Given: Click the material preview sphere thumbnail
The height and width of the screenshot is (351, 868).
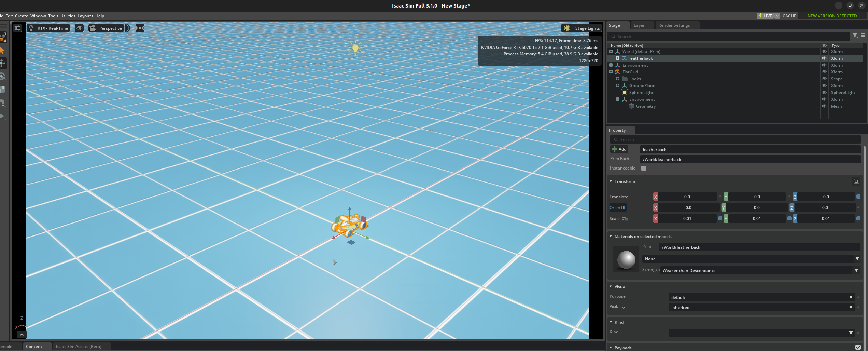Looking at the screenshot, I should click(x=626, y=260).
